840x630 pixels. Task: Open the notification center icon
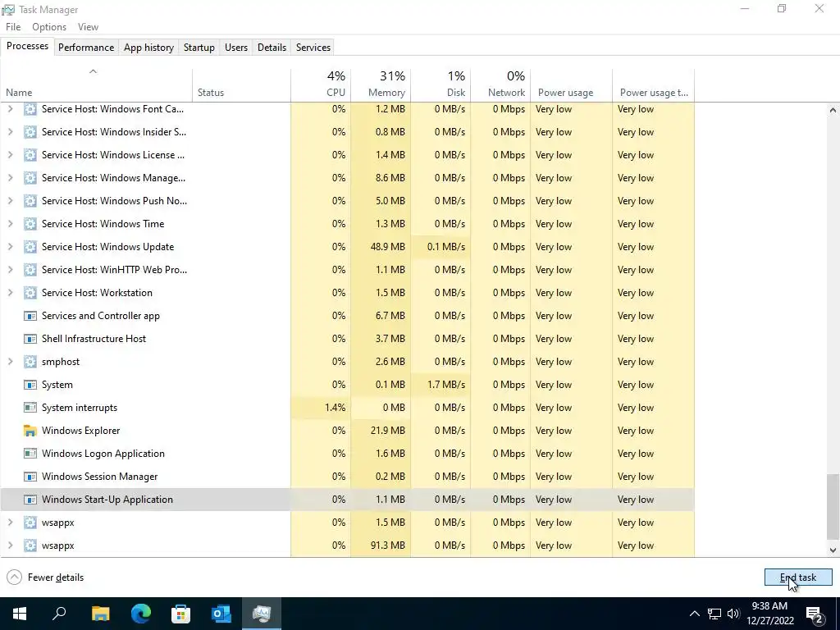[x=815, y=614]
